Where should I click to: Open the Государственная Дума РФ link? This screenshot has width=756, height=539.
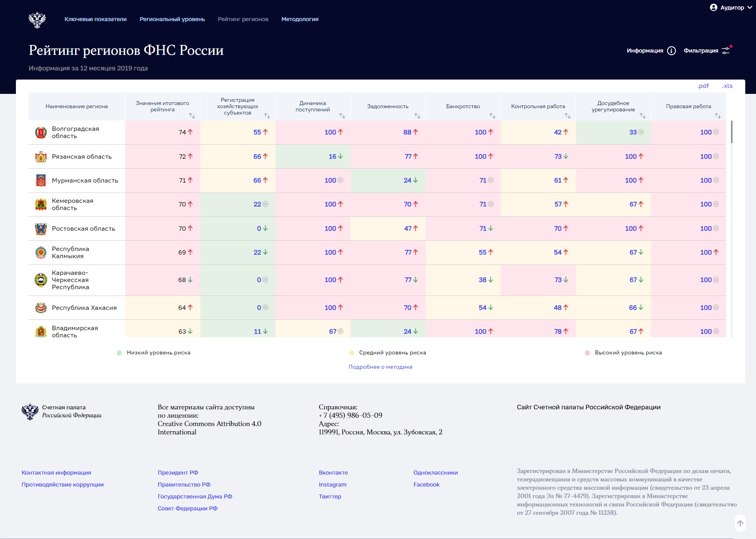(x=195, y=497)
